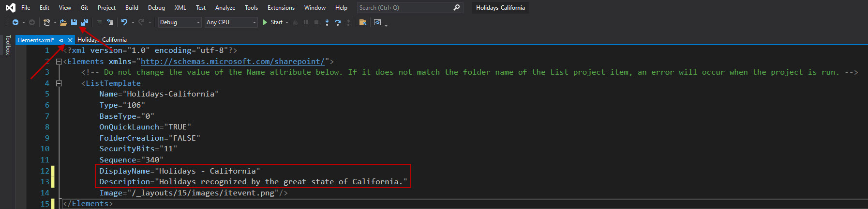868x209 pixels.
Task: Click the Open File folder icon
Action: (63, 22)
